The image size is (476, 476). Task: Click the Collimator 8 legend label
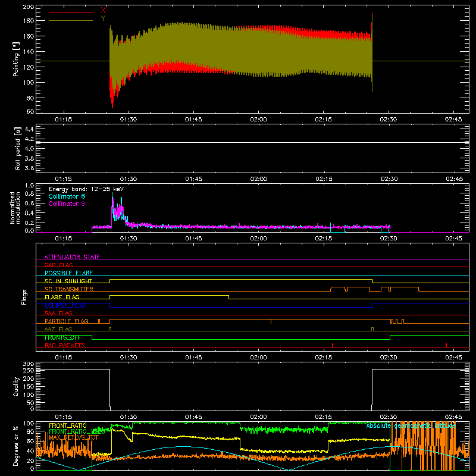coord(67,196)
